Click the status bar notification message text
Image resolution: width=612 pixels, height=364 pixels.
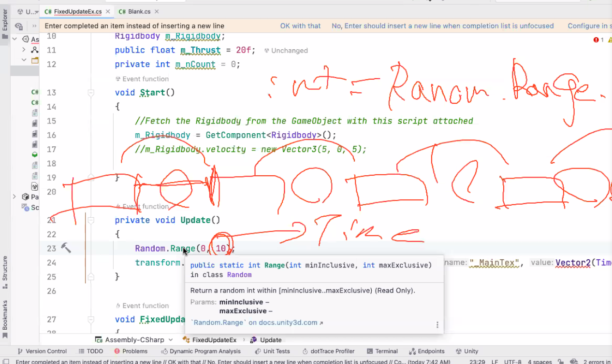233,361
